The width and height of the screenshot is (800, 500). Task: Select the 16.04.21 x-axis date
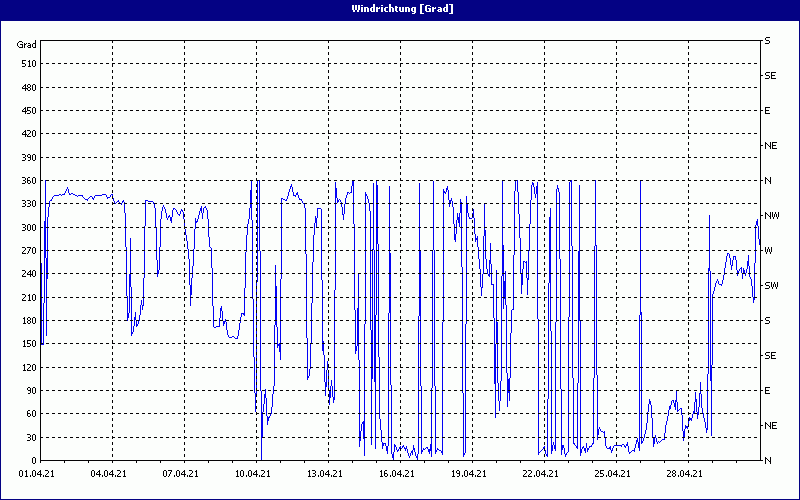pos(396,474)
